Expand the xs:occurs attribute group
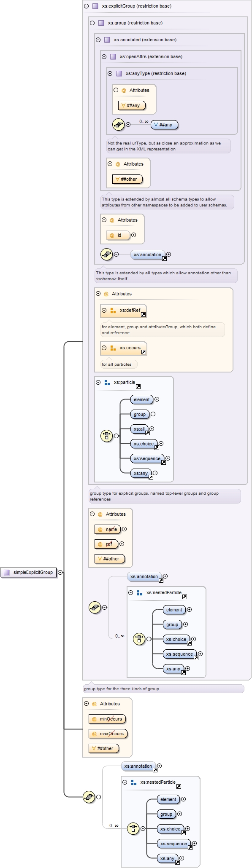This screenshot has height=868, width=252. (x=104, y=348)
